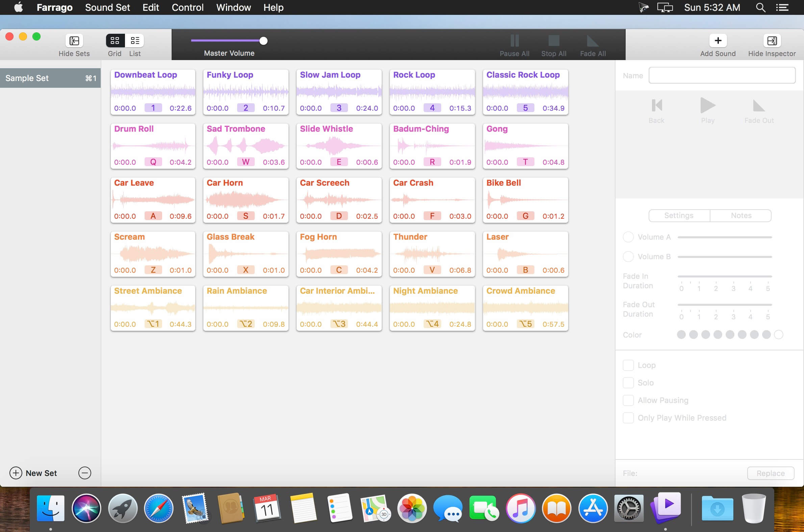Click the Add Sound icon
Image resolution: width=804 pixels, height=532 pixels.
718,41
